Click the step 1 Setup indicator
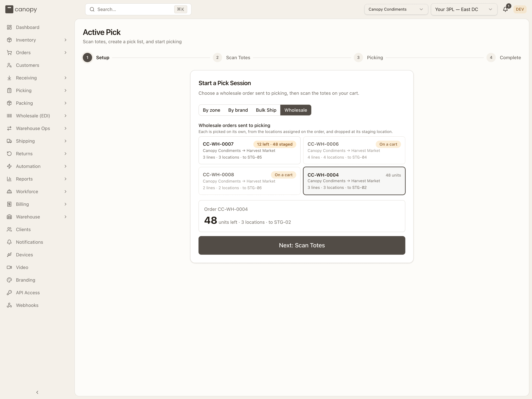This screenshot has height=399, width=532. point(96,58)
